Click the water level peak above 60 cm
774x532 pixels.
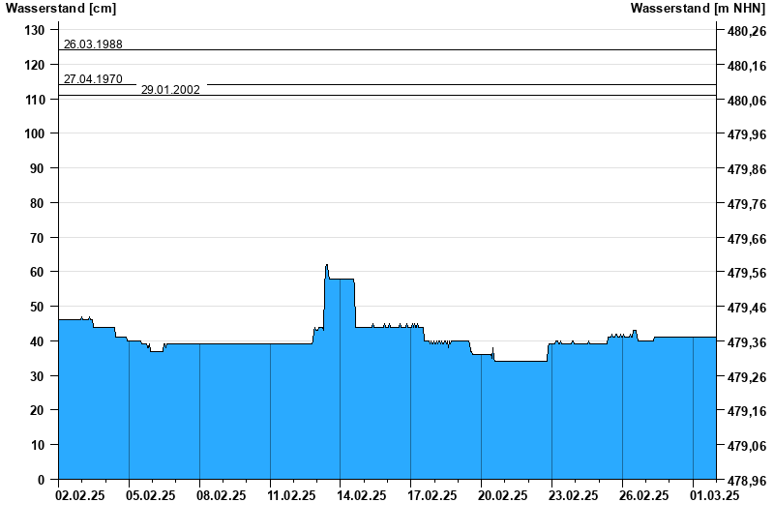(327, 266)
